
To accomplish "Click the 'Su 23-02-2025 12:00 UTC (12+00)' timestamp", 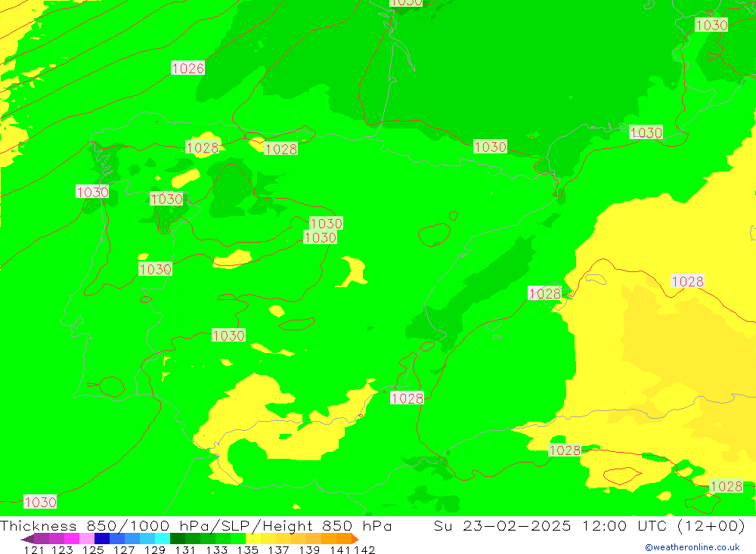I will 589,525.
